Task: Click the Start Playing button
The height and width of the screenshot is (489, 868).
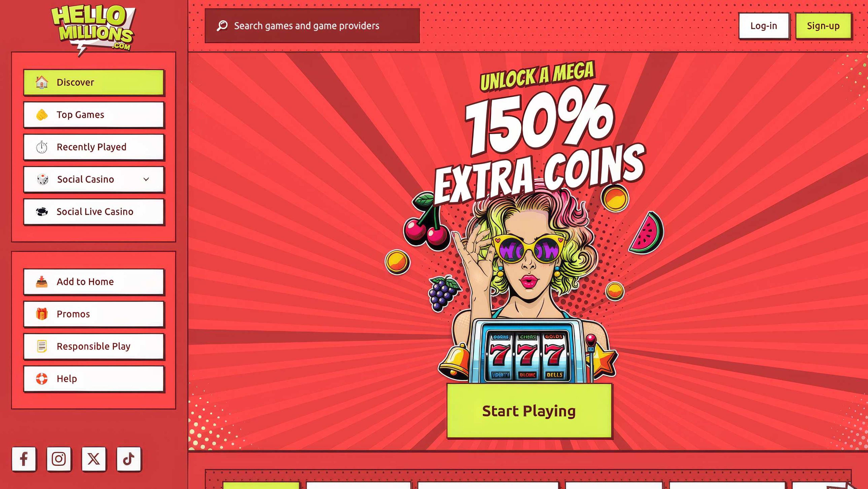Action: [x=529, y=411]
